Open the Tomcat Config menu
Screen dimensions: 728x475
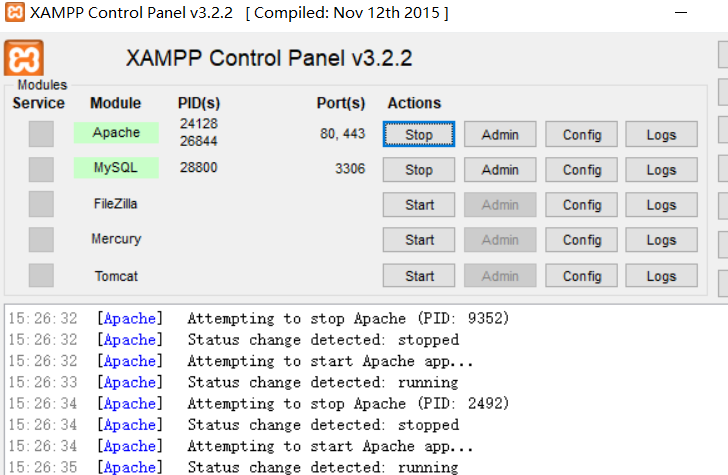581,276
